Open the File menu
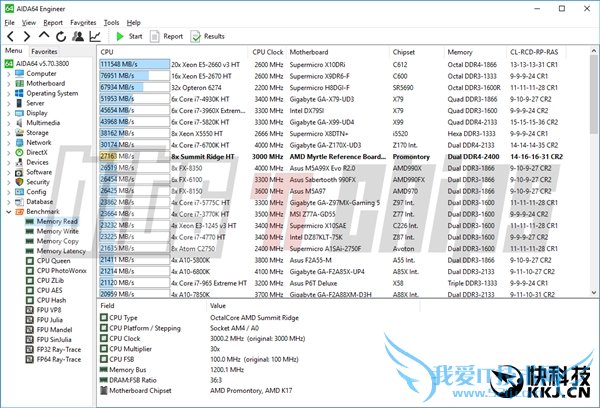The width and height of the screenshot is (600, 408). (x=10, y=23)
